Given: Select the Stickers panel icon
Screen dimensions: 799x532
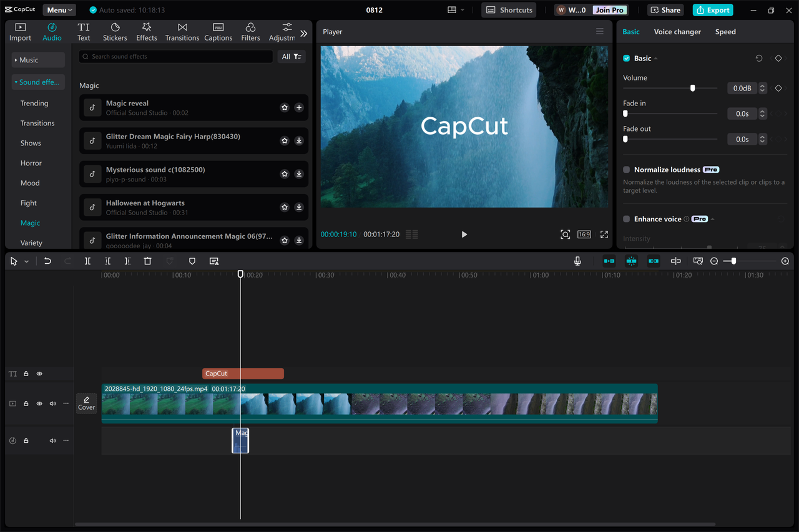Looking at the screenshot, I should point(115,31).
